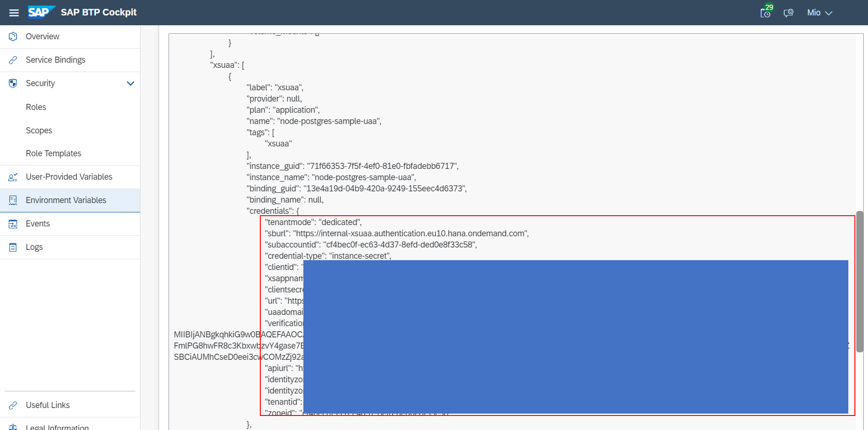The width and height of the screenshot is (868, 430).
Task: Click the subaccountid value line
Action: 371,245
